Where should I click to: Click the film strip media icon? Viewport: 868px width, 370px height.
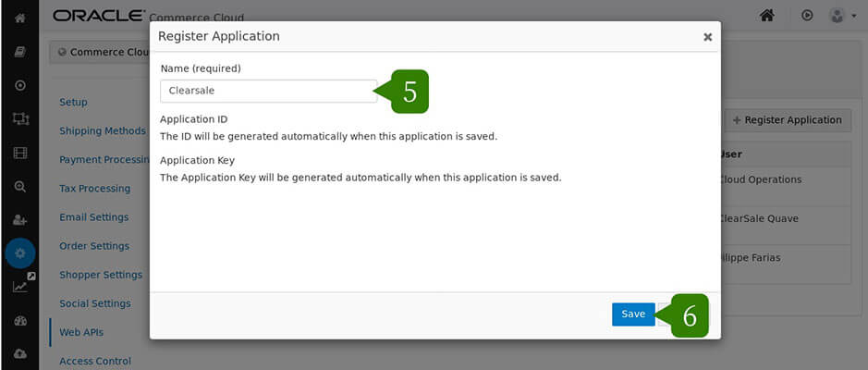[19, 153]
